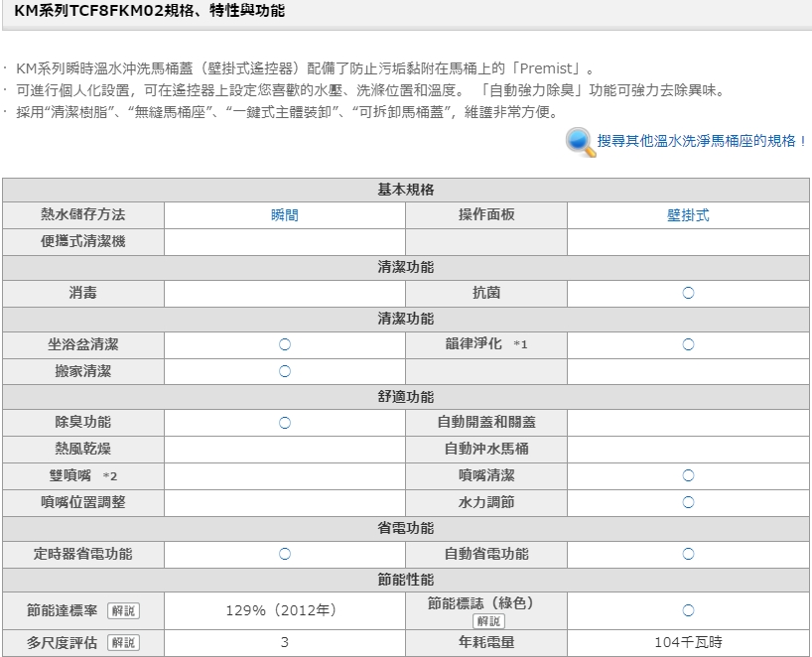Screen dimensions: 812x657
Task: Click the circle mark for 坐浴盆清潔
Action: click(284, 344)
